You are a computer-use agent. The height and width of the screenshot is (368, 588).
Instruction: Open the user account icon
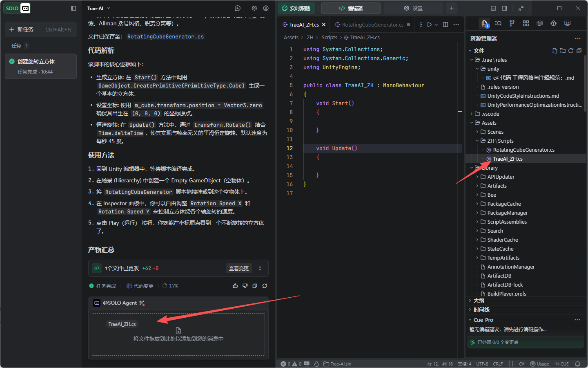click(266, 8)
